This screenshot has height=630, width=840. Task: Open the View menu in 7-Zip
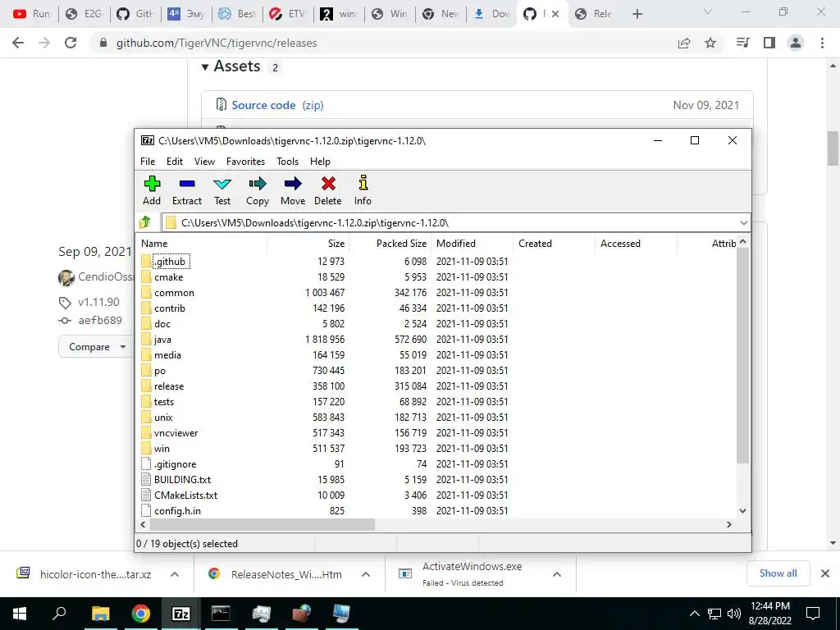(204, 162)
